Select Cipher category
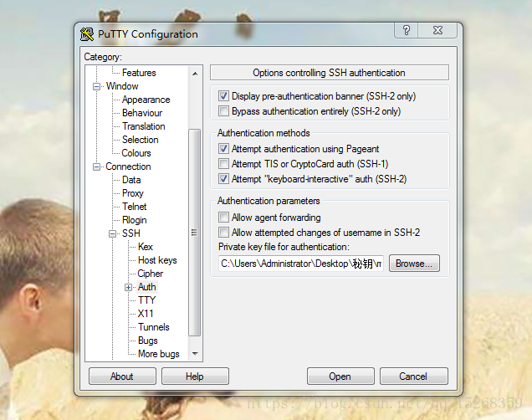The height and width of the screenshot is (420, 532). (150, 274)
